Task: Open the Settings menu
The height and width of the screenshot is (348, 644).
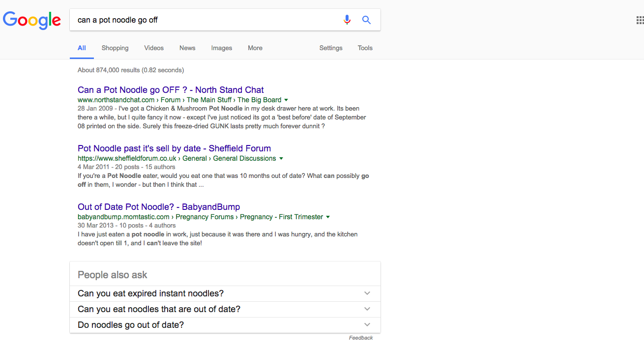Action: (x=331, y=48)
